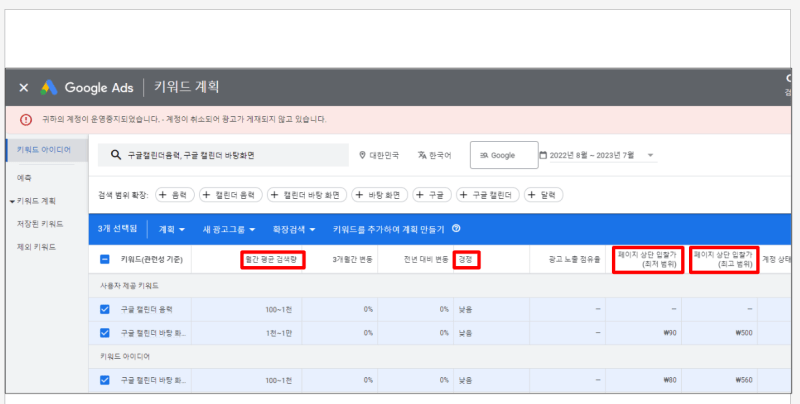
Task: Uncheck the 구글 캘린더 음력 row checkbox
Action: [x=105, y=309]
